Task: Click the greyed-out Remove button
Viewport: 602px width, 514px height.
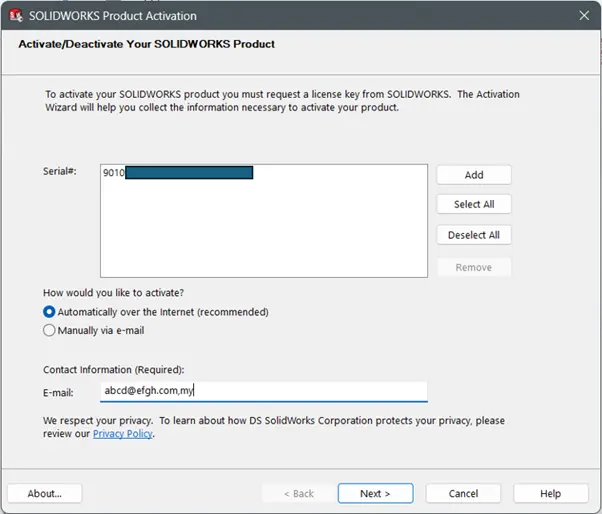Action: pos(474,267)
